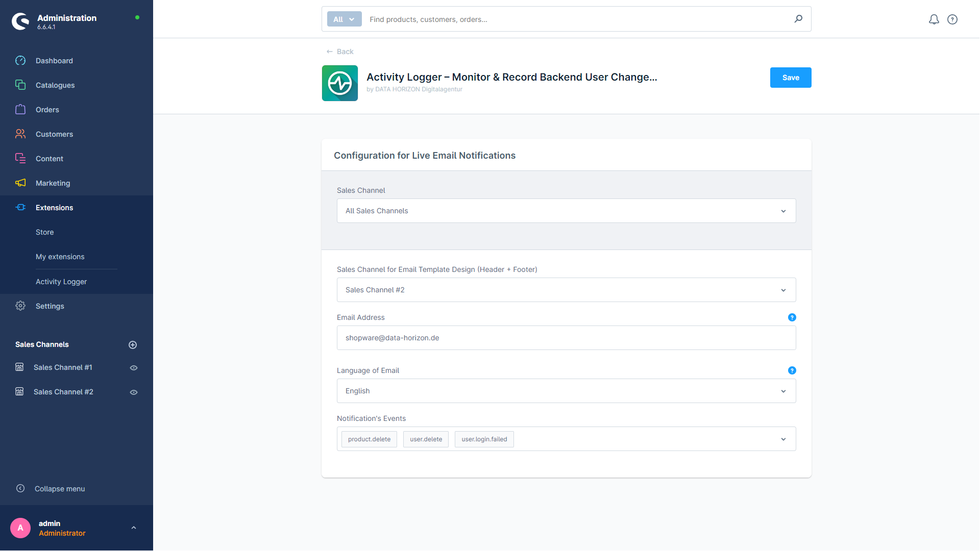
Task: Open the Activity Logger extension page
Action: [x=61, y=281]
